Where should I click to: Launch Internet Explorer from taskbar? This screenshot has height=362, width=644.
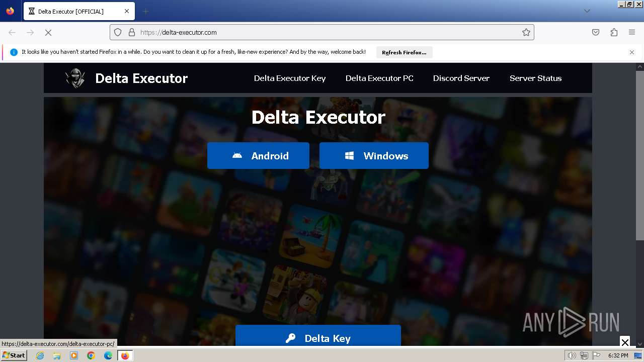tap(40, 355)
